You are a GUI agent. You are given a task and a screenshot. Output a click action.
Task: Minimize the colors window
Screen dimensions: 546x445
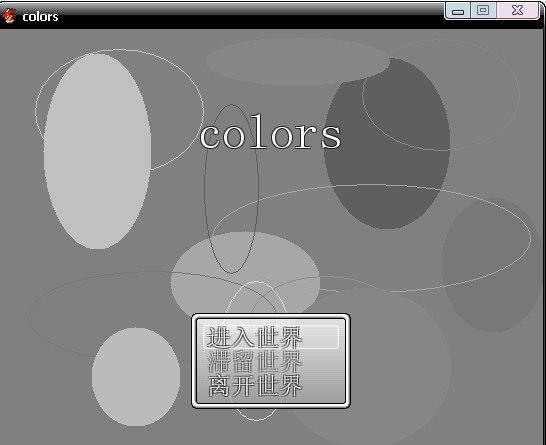[x=458, y=10]
